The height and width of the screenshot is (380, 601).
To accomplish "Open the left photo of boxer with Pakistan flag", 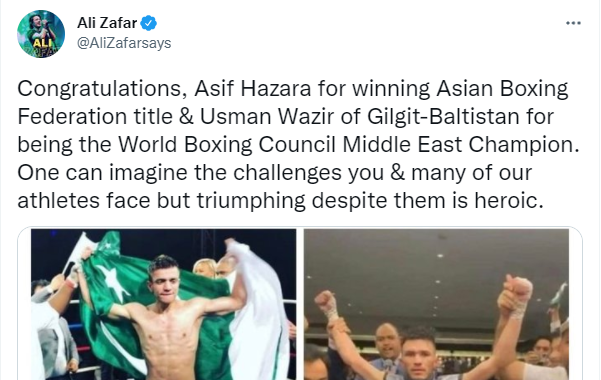I will (x=163, y=304).
